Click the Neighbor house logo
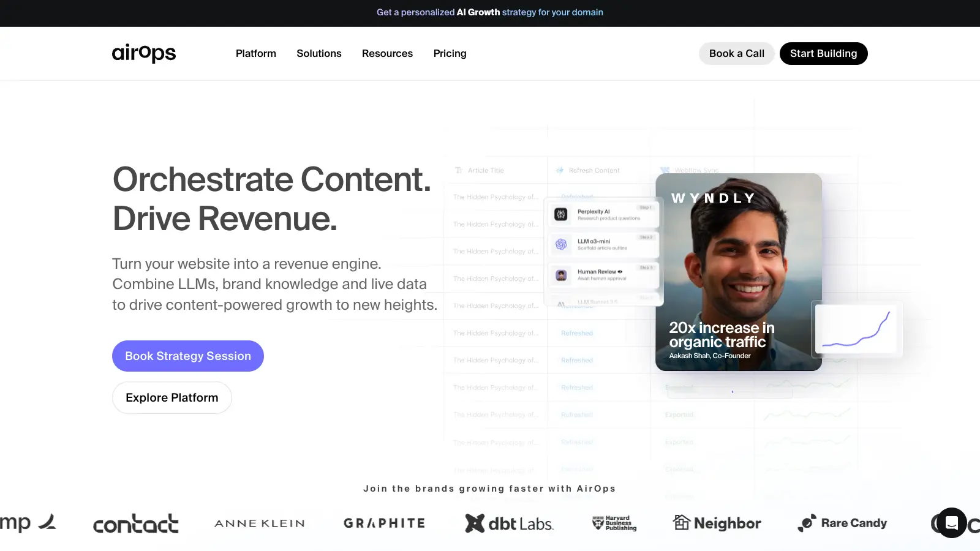The image size is (980, 551). click(717, 523)
